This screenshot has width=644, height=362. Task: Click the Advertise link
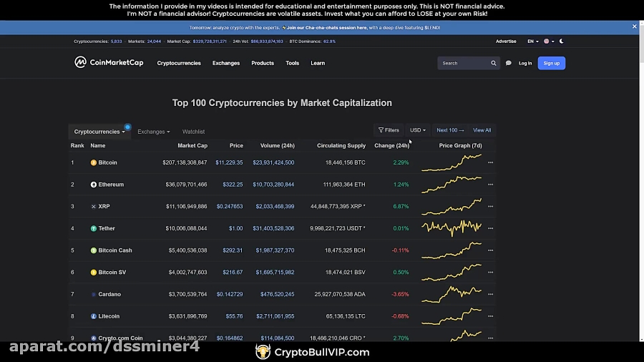(506, 41)
